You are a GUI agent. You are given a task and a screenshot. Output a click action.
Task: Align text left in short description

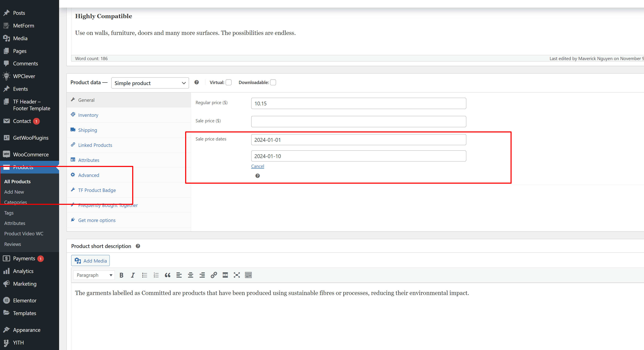tap(179, 275)
